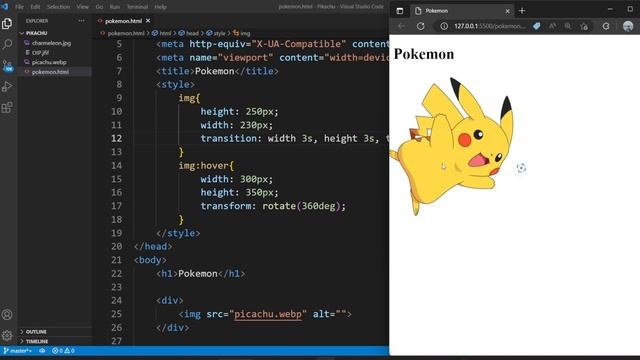Open the browser profile avatar
This screenshot has height=360, width=640.
click(628, 26)
